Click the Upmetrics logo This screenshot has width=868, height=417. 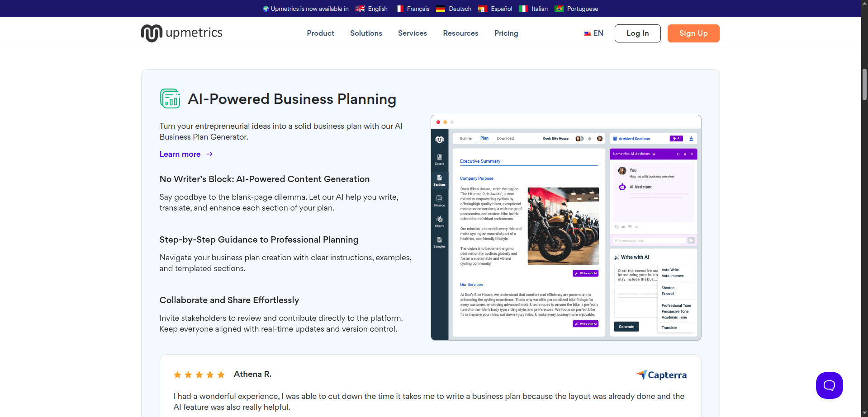181,33
